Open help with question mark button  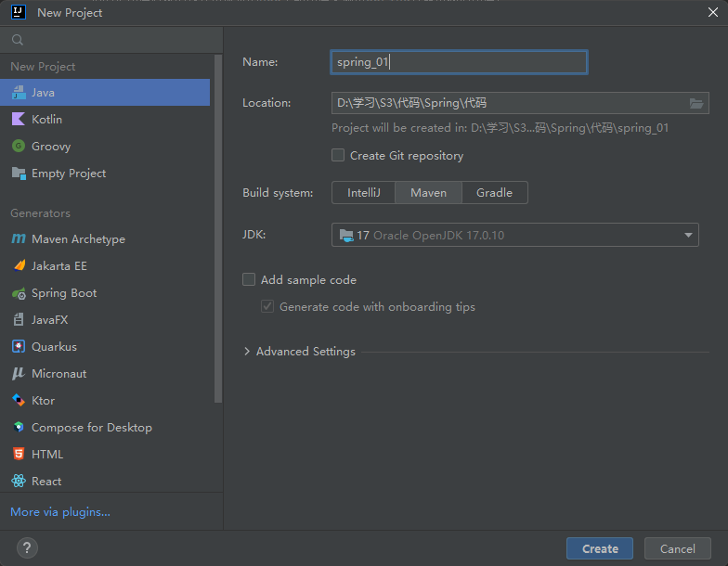pos(27,547)
